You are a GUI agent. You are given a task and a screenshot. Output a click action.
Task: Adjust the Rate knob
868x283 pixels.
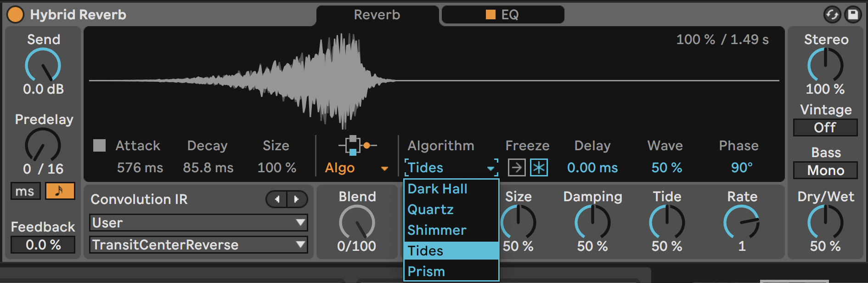pos(741,222)
